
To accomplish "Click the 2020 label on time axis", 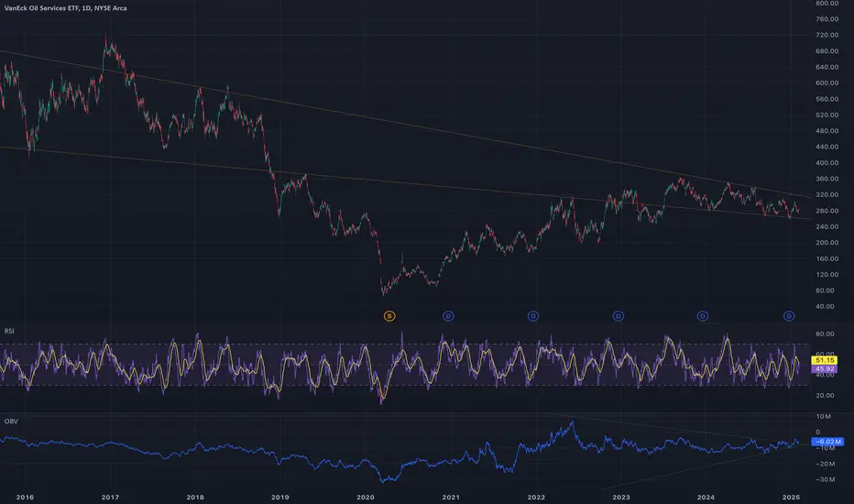I will [x=366, y=497].
